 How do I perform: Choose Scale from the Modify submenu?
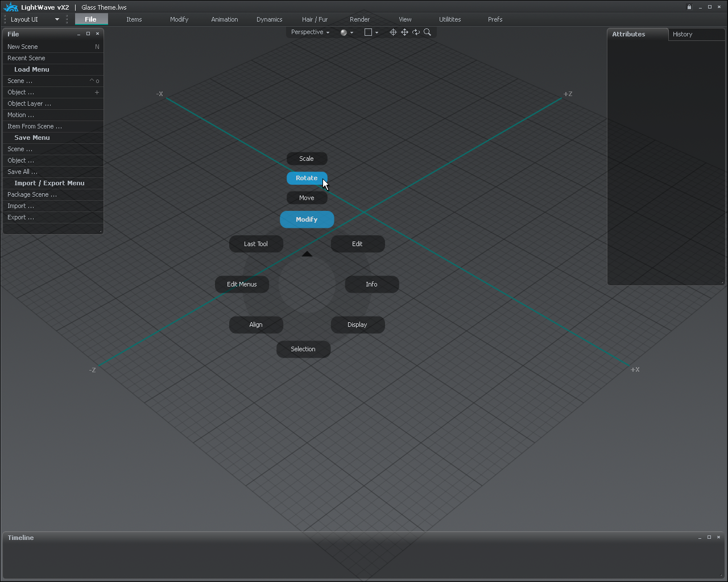tap(307, 159)
